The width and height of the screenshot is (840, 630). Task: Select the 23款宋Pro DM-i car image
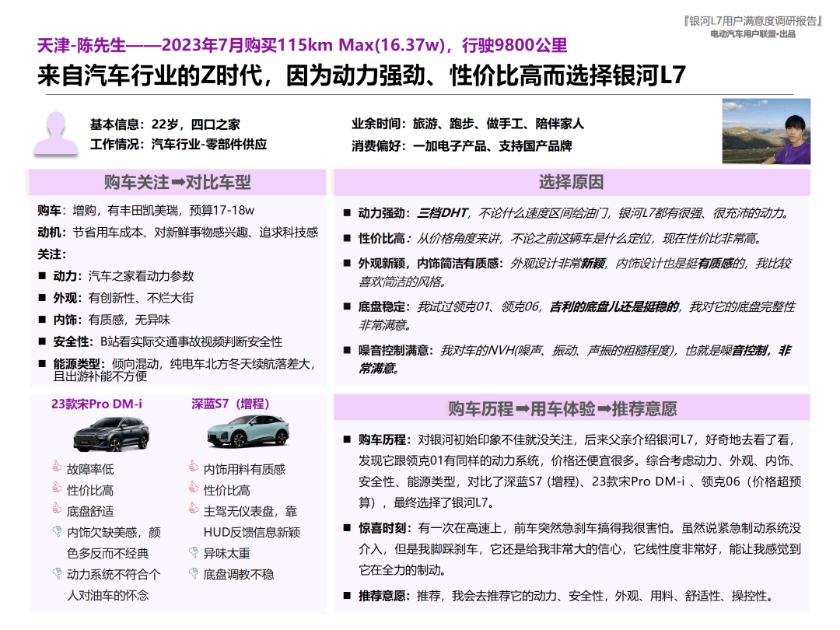coord(111,433)
